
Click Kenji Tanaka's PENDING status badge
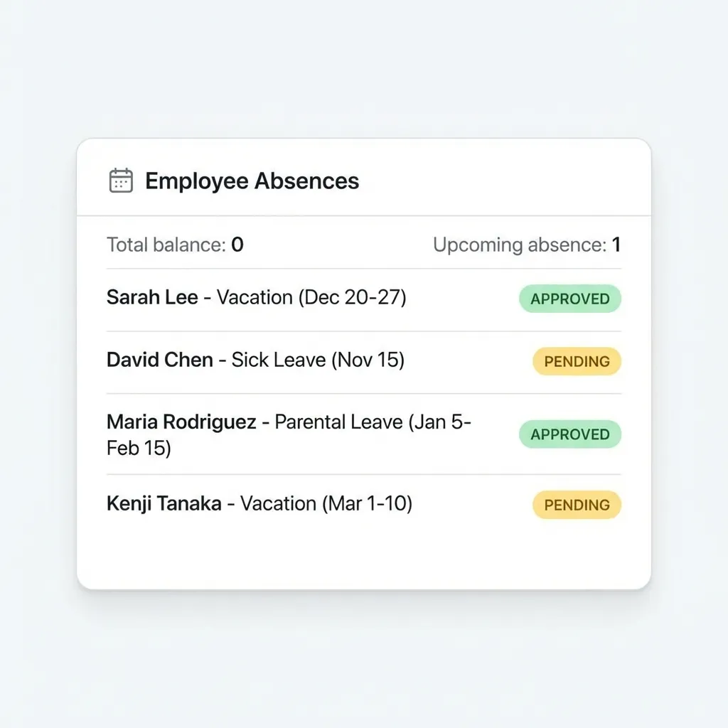(x=577, y=505)
